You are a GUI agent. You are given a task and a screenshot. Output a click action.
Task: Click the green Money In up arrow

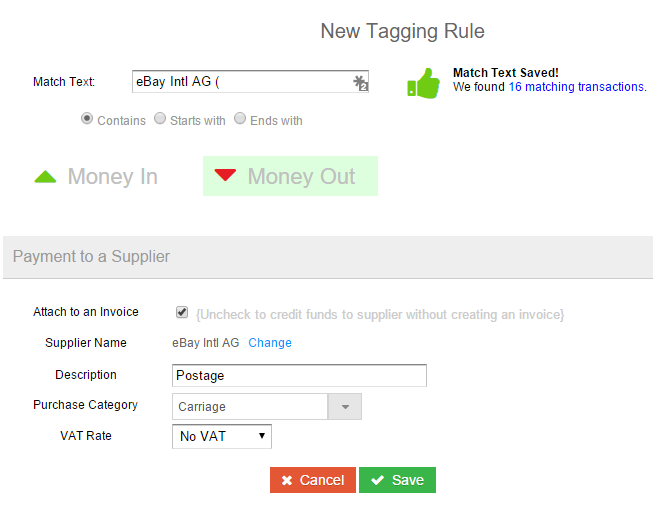45,177
